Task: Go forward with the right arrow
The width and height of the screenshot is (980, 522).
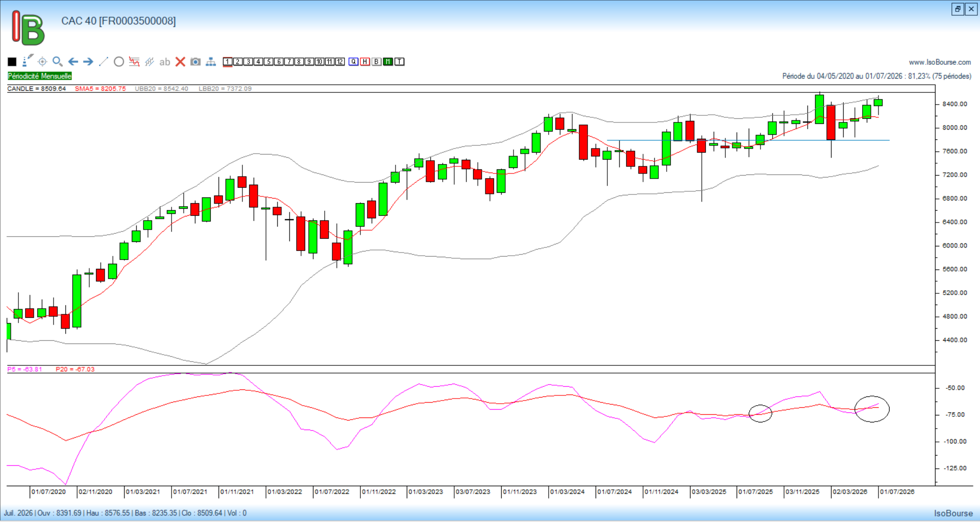Action: (x=88, y=62)
